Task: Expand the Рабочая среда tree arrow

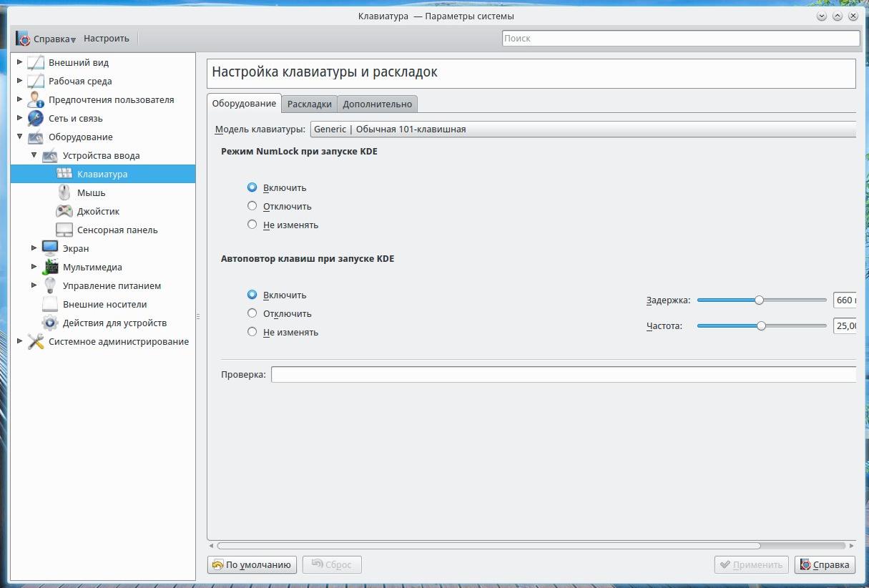Action: [20, 81]
